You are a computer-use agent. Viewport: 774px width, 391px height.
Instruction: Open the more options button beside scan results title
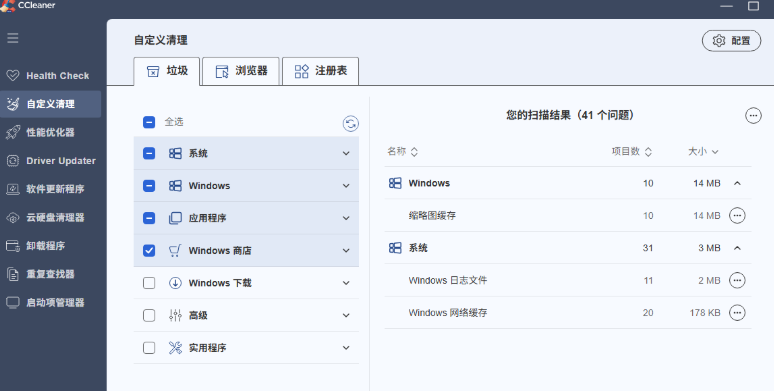[x=753, y=116]
